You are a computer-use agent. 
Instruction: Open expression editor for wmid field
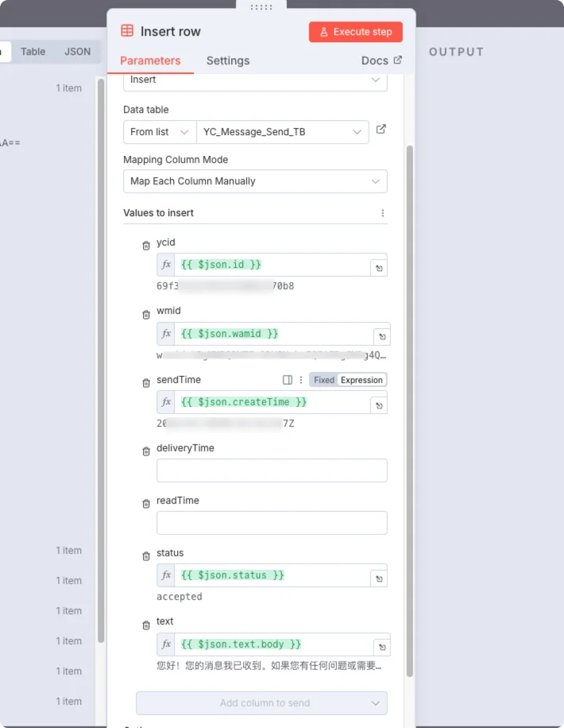click(382, 337)
